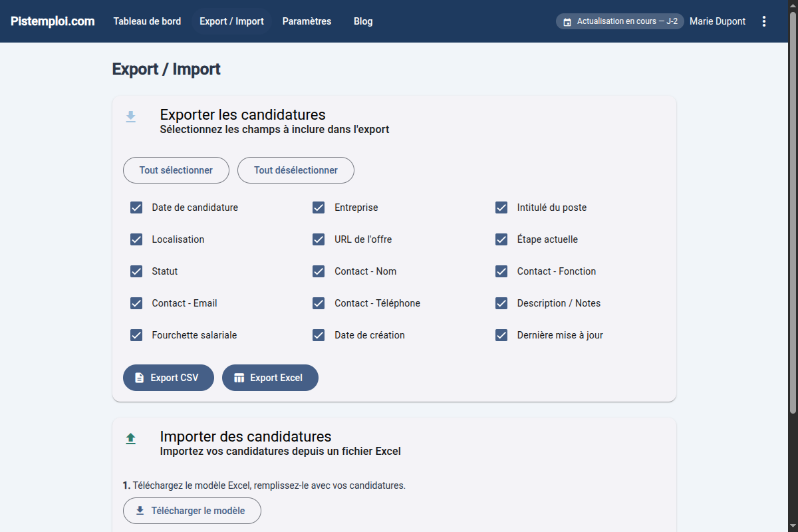
Task: Uncheck the "Date de candidature" field
Action: tap(136, 207)
